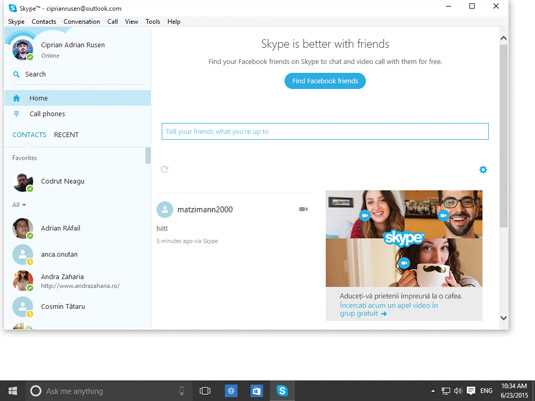Switch to the RECENT tab
This screenshot has width=535, height=401.
pos(66,134)
